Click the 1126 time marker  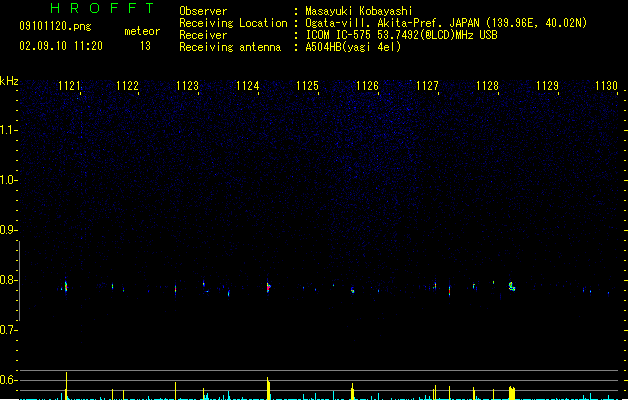[x=367, y=86]
